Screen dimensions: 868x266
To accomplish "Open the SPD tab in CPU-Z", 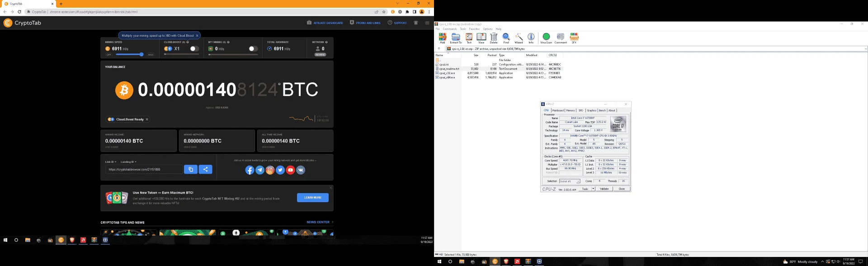I will tap(581, 110).
